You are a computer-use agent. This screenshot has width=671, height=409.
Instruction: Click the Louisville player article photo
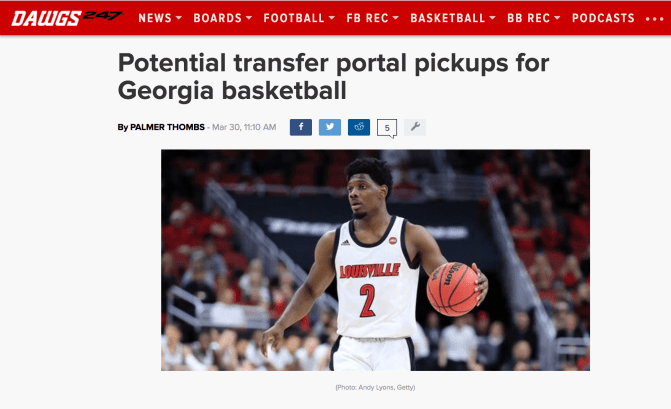click(375, 260)
